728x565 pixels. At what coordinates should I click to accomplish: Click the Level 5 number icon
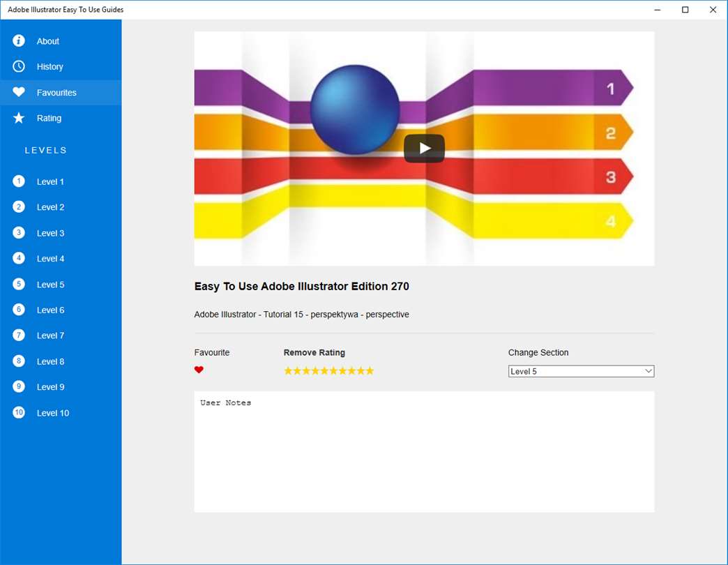19,284
